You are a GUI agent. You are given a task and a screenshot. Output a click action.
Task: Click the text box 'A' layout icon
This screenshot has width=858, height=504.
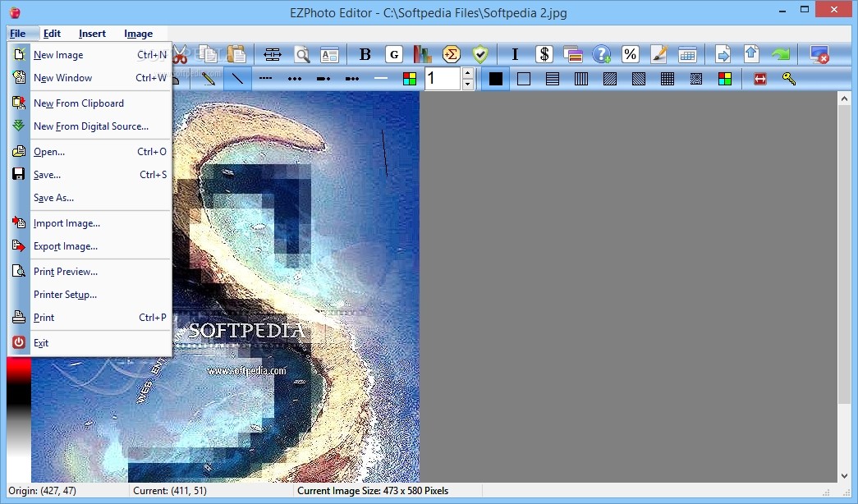click(x=329, y=54)
